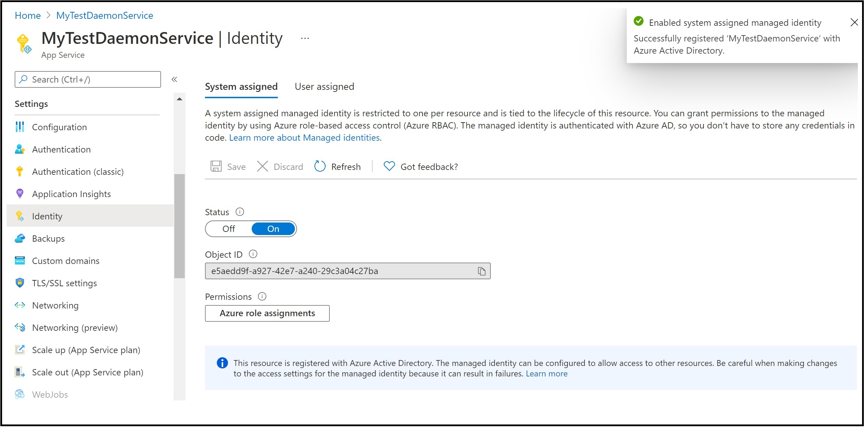Copy the Object ID to clipboard
This screenshot has width=868, height=429.
click(x=481, y=271)
